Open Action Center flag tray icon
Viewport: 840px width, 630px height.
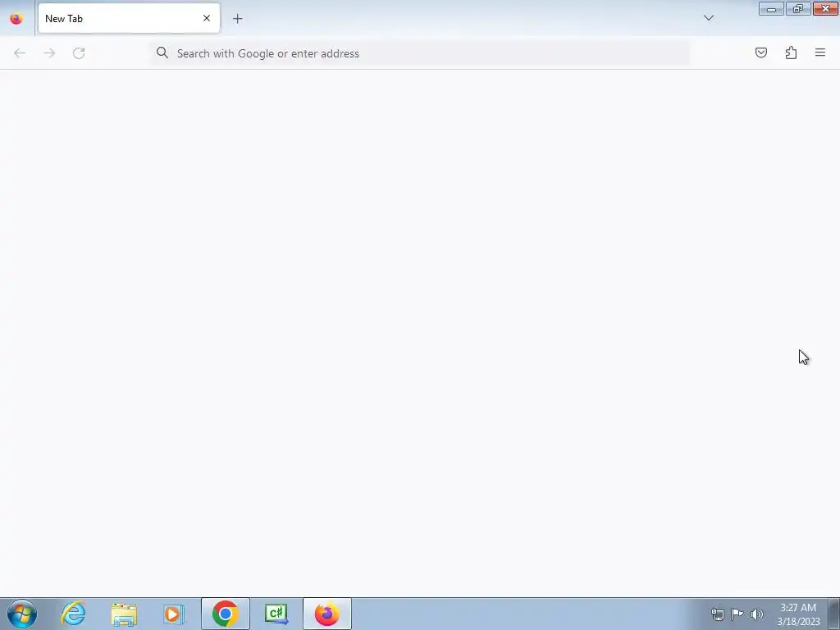tap(737, 614)
